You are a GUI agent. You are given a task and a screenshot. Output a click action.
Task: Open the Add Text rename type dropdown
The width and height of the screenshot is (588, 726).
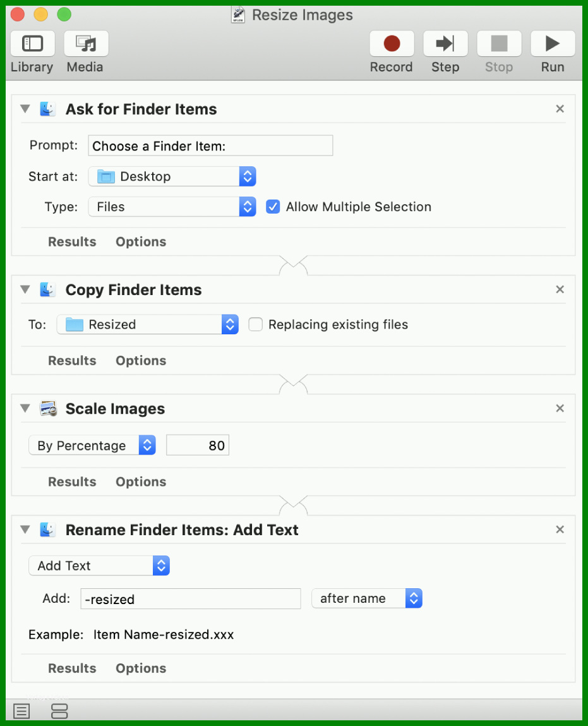coord(99,566)
